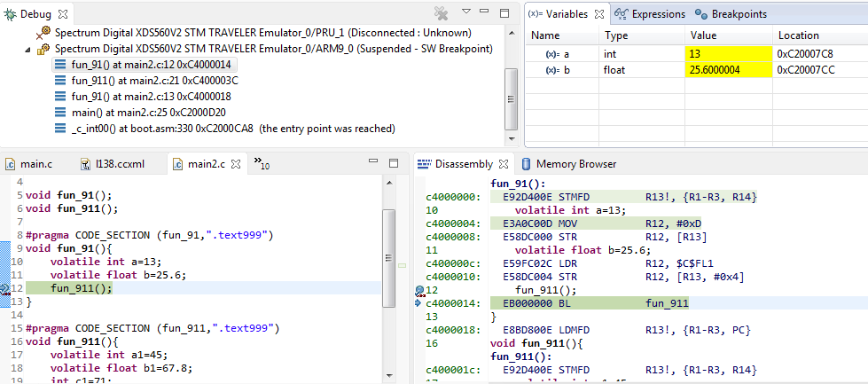This screenshot has width=868, height=384.
Task: Open the Debug view menu dropdown arrow
Action: click(x=466, y=13)
